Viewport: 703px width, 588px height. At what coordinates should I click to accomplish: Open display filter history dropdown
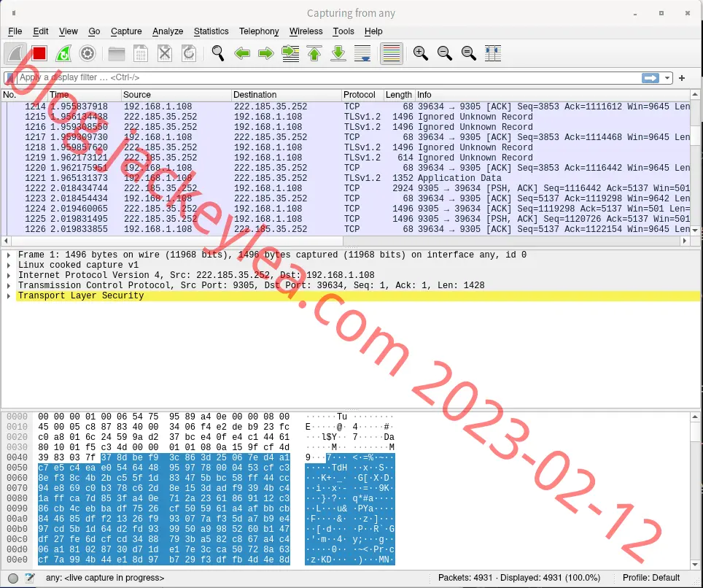pos(667,78)
